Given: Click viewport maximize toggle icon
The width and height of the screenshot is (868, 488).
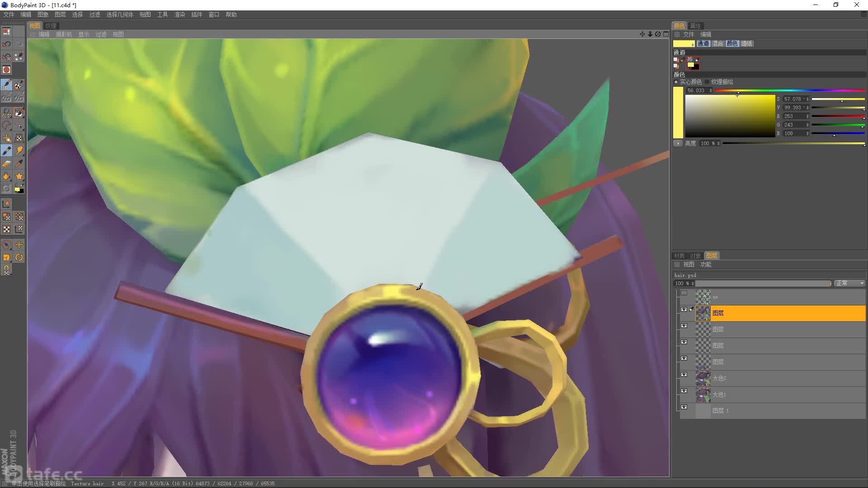Looking at the screenshot, I should click(666, 34).
